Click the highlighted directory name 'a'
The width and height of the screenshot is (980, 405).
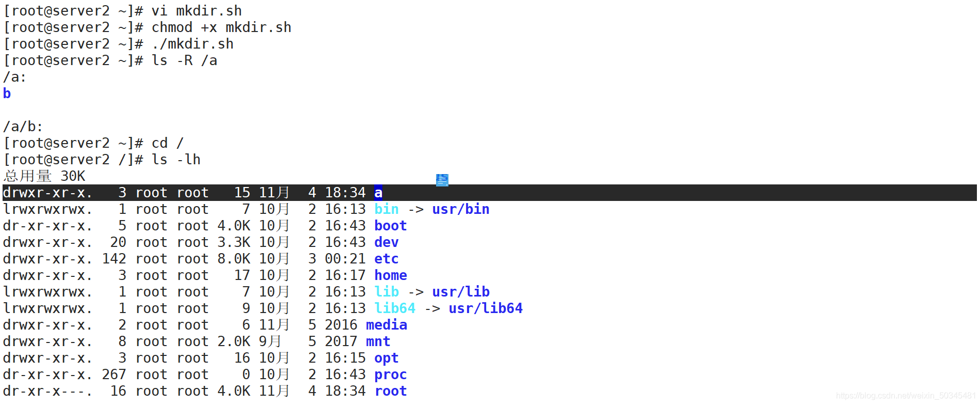[x=378, y=193]
